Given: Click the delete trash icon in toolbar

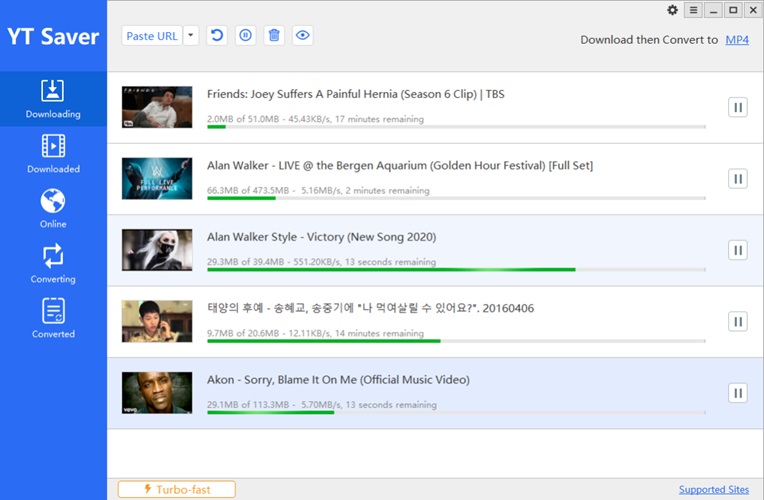Looking at the screenshot, I should pyautogui.click(x=274, y=36).
